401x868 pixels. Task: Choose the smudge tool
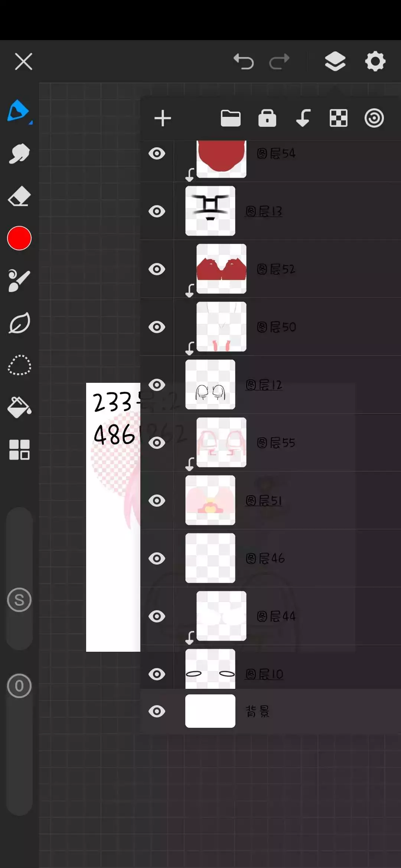[19, 154]
